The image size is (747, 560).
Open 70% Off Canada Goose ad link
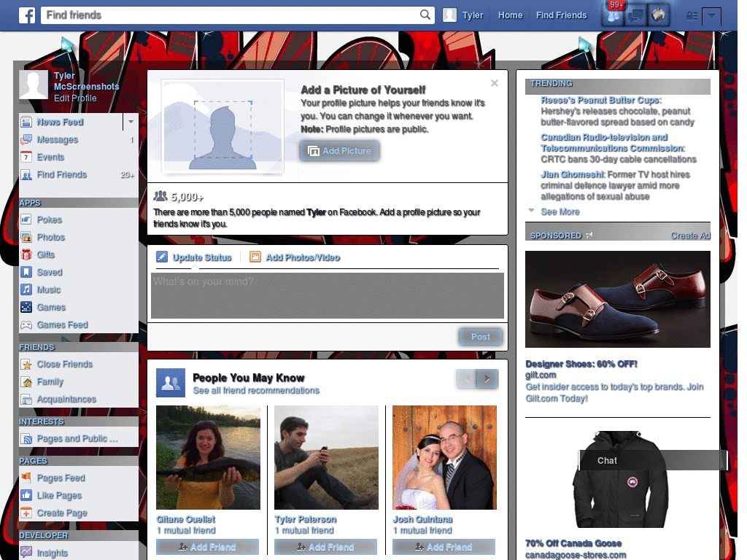click(573, 543)
